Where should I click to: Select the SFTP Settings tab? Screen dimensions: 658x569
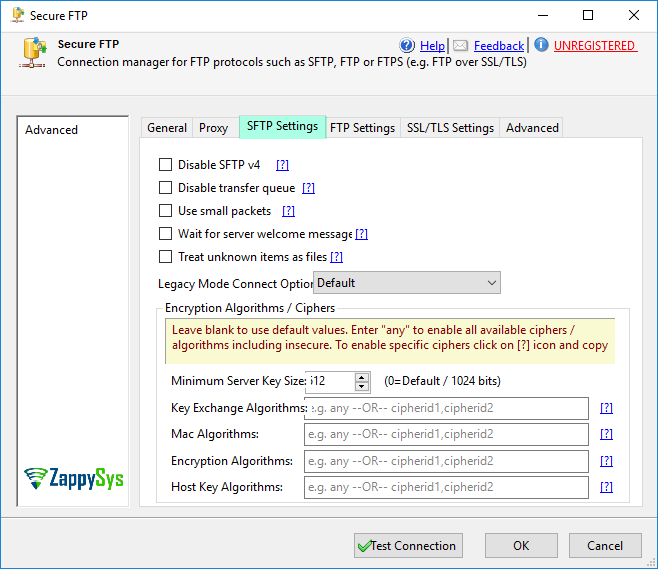point(282,126)
